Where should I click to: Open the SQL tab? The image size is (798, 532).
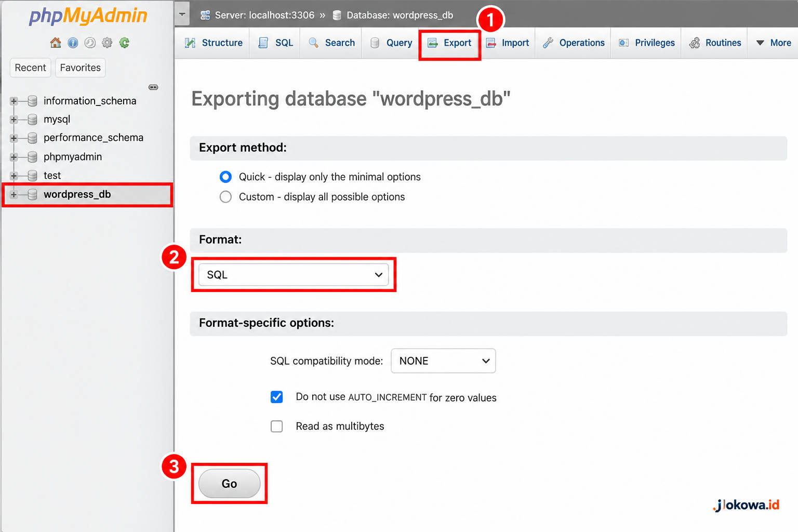(276, 43)
